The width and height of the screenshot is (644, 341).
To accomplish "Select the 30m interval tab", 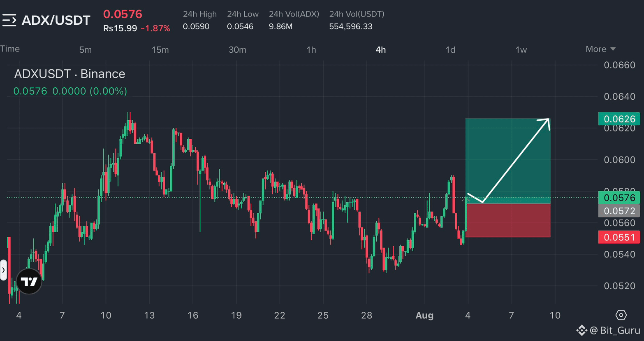I will tap(237, 50).
